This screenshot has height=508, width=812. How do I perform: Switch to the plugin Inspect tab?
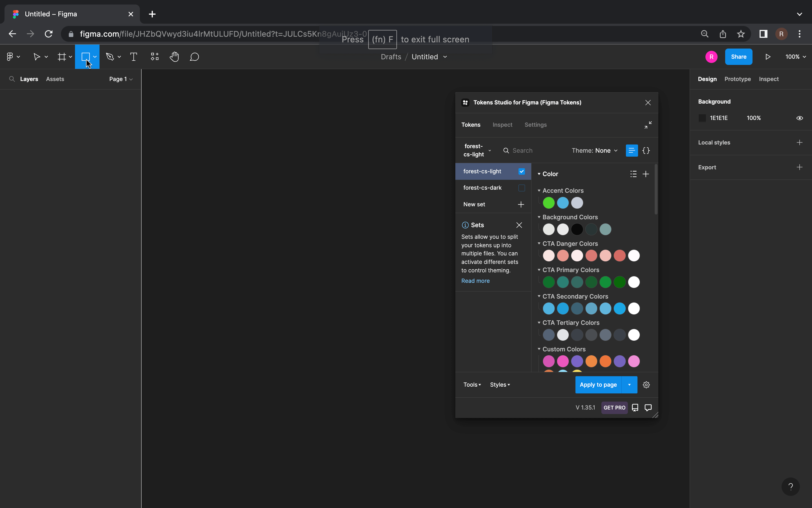(x=502, y=125)
